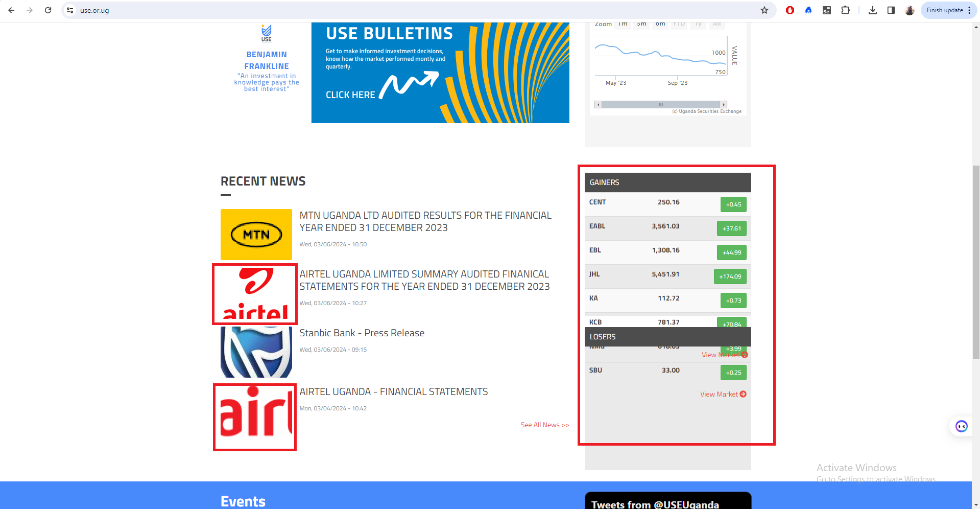Open the blue extension icon in toolbar
This screenshot has width=980, height=509.
[x=808, y=10]
